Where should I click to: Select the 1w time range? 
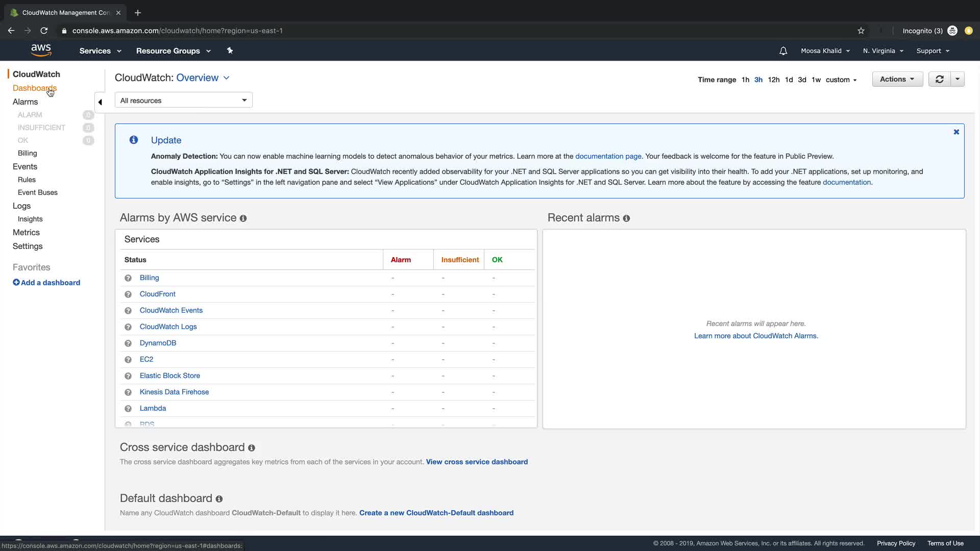816,80
